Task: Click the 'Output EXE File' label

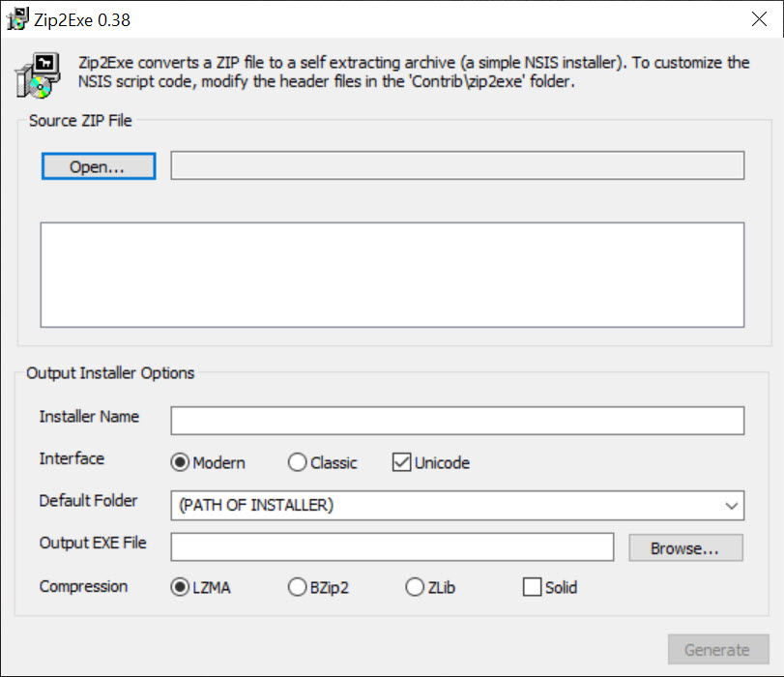Action: pyautogui.click(x=93, y=543)
